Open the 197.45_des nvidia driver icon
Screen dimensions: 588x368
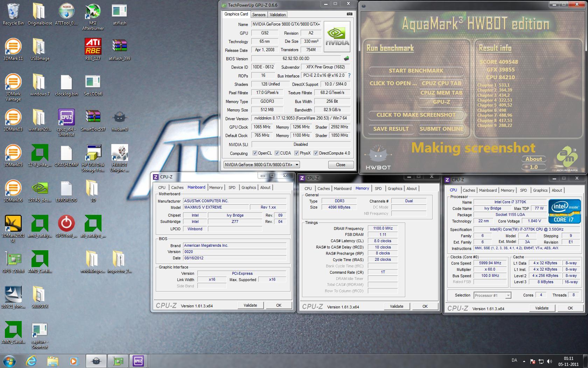click(x=40, y=191)
